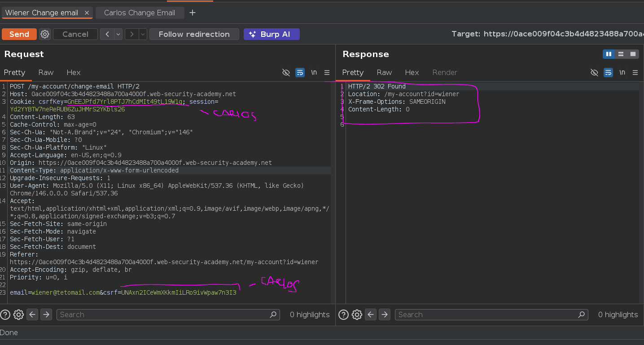The width and height of the screenshot is (644, 345).
Task: Click the HTTP/2 302 Found status line
Action: (377, 86)
